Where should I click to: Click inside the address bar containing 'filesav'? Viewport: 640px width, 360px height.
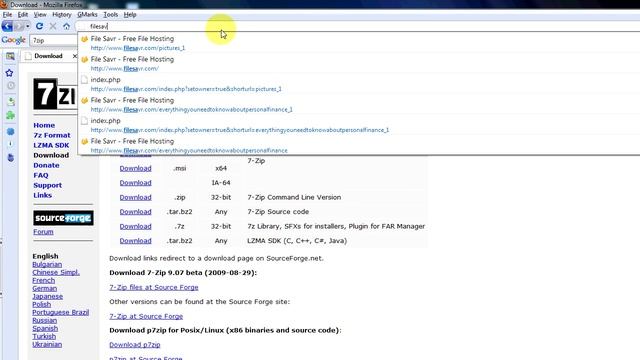[x=359, y=26]
